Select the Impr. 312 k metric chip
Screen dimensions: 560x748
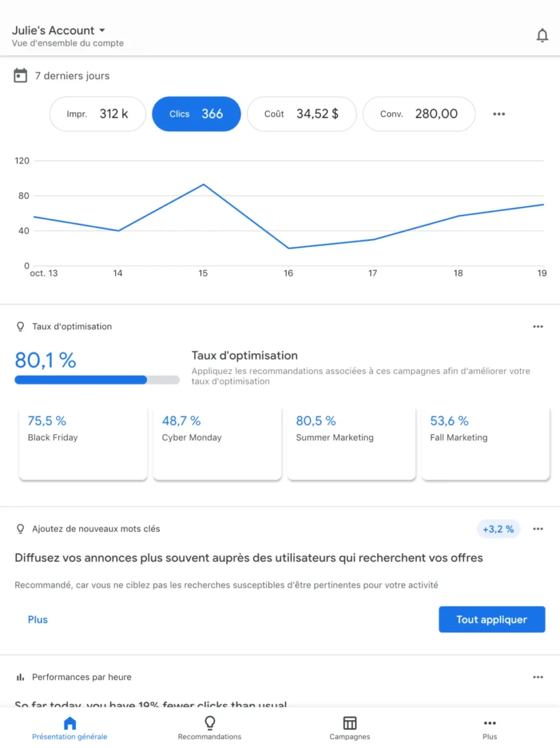click(x=98, y=114)
